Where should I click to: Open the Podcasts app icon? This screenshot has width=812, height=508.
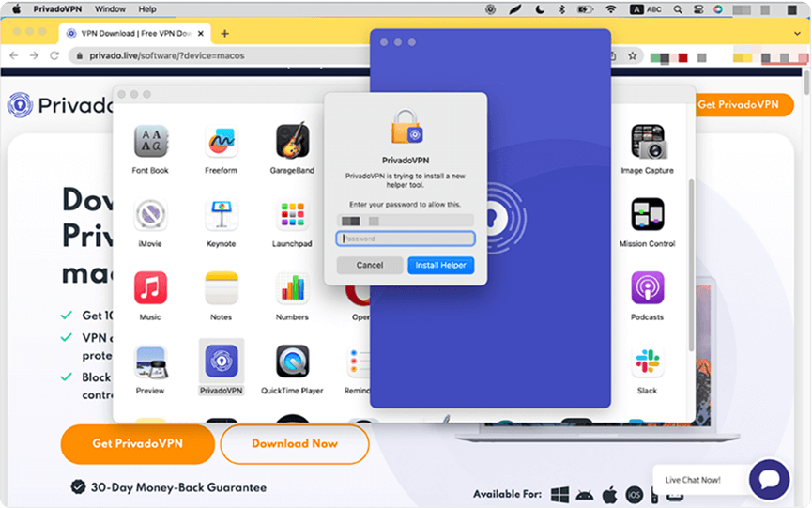tap(648, 287)
